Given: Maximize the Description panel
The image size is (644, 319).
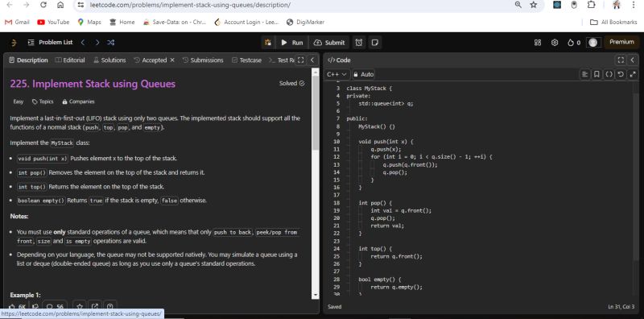Looking at the screenshot, I should pyautogui.click(x=300, y=60).
